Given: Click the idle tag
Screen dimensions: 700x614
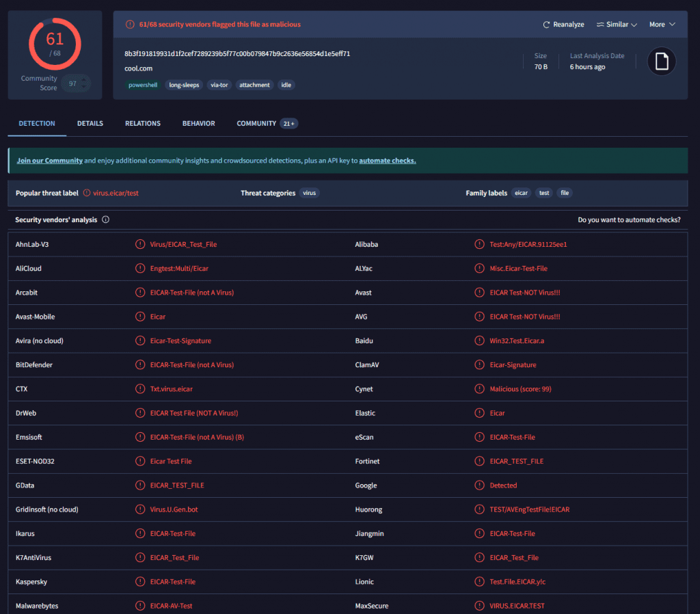Looking at the screenshot, I should coord(286,85).
